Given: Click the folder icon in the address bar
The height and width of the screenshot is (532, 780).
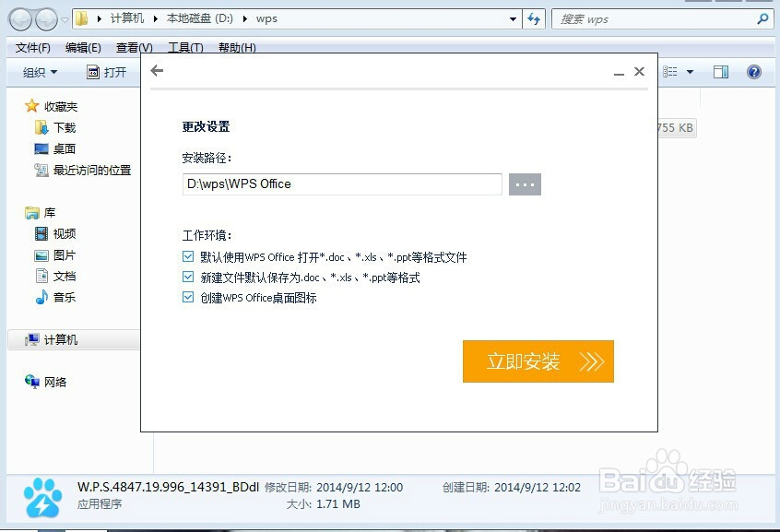Looking at the screenshot, I should coord(82,19).
